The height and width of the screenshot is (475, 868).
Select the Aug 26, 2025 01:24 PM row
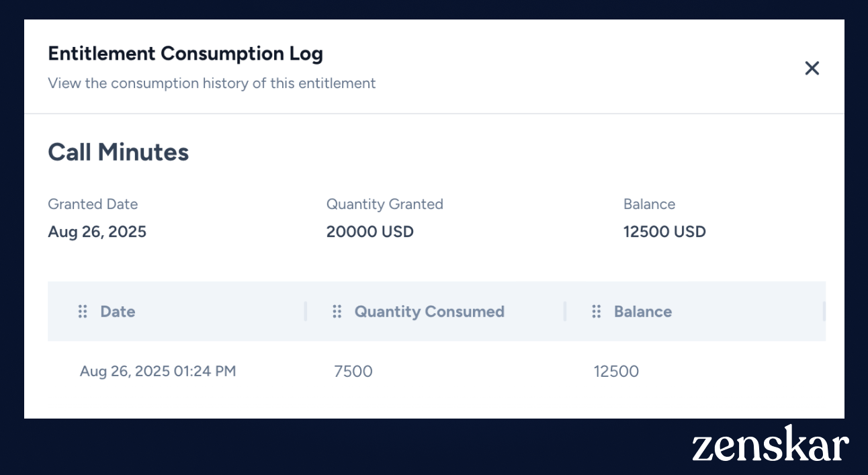coord(437,371)
